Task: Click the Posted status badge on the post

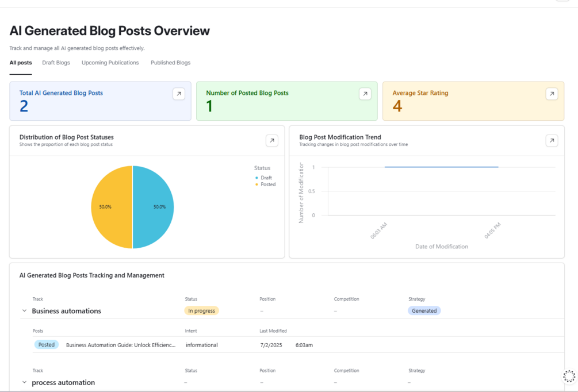Action: (x=47, y=345)
